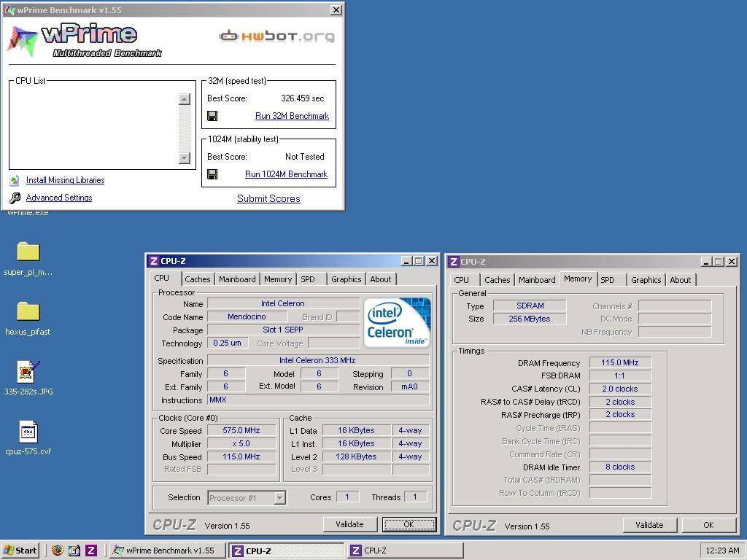Click the memory Type SDRAM field

(x=530, y=306)
